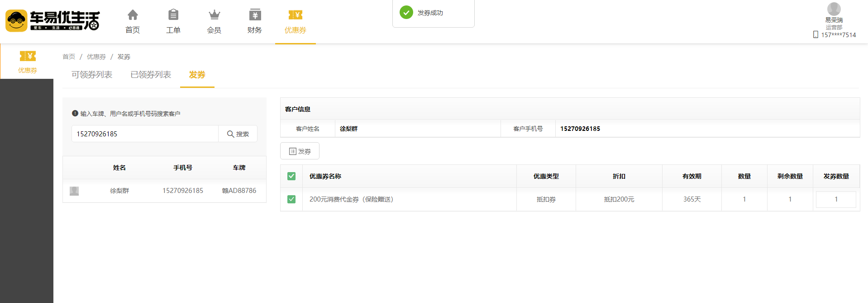868x303 pixels.
Task: Click the user avatar at top right
Action: [x=834, y=9]
